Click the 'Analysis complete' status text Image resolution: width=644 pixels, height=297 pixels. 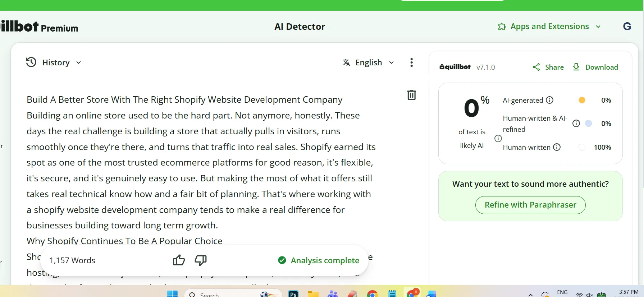pyautogui.click(x=325, y=260)
